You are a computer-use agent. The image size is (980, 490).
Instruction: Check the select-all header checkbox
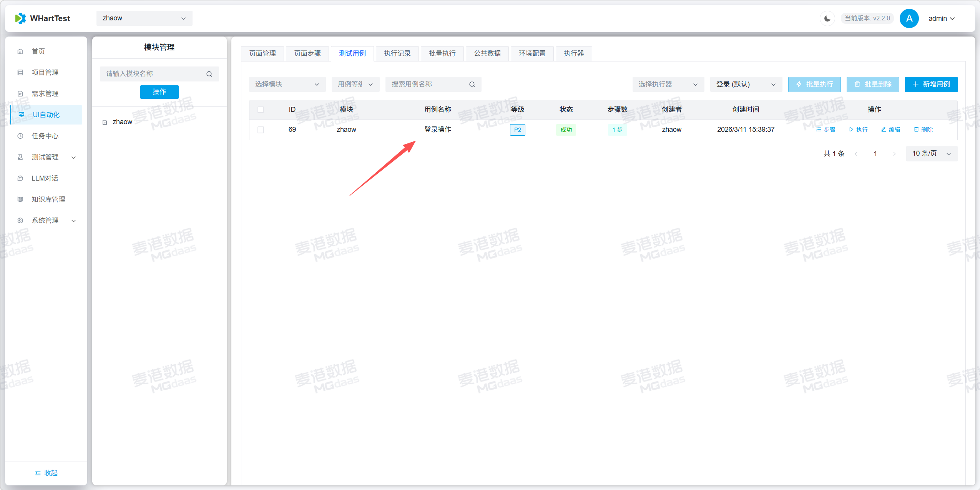[261, 110]
